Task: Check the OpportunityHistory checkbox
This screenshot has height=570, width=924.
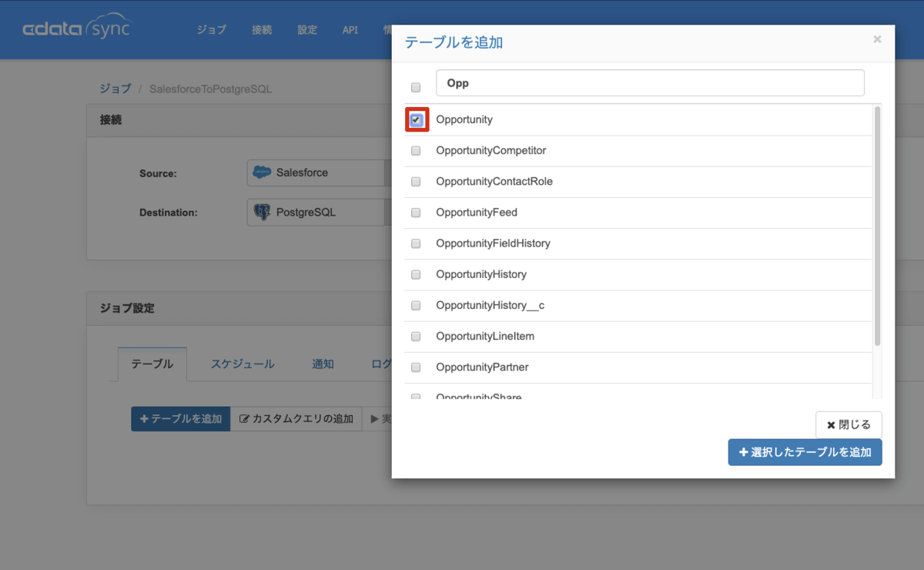Action: (416, 274)
